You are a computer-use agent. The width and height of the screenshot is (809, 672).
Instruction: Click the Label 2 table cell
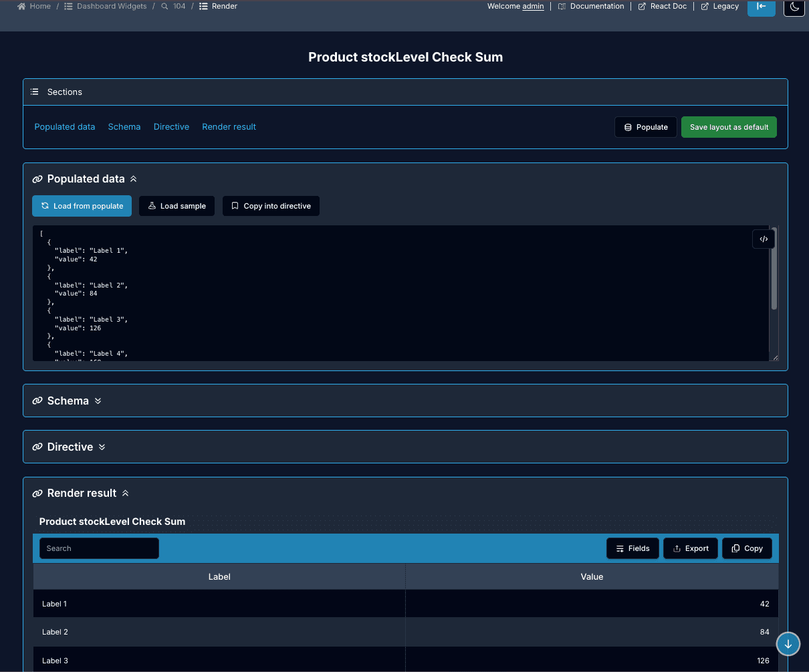pos(219,632)
